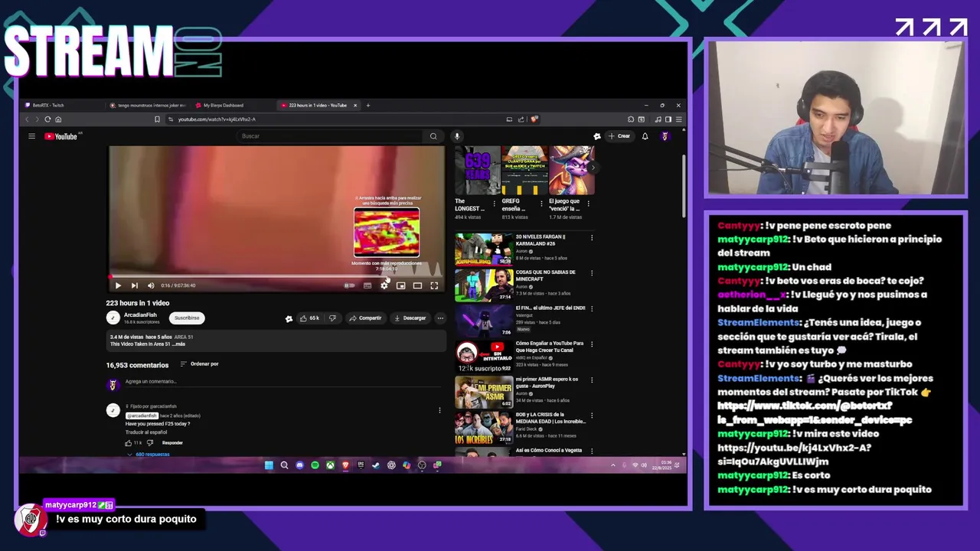Image resolution: width=980 pixels, height=551 pixels.
Task: Open YouTube notifications bell
Action: [645, 136]
